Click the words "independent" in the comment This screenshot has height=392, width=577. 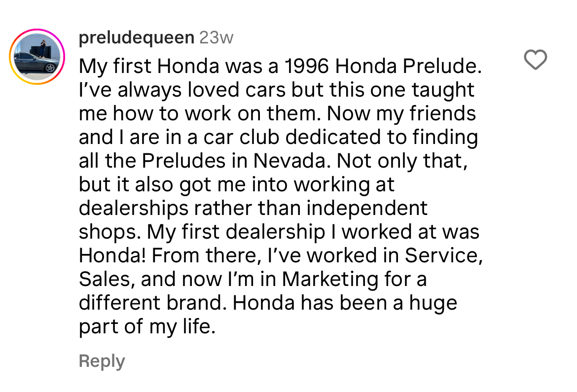(x=367, y=208)
